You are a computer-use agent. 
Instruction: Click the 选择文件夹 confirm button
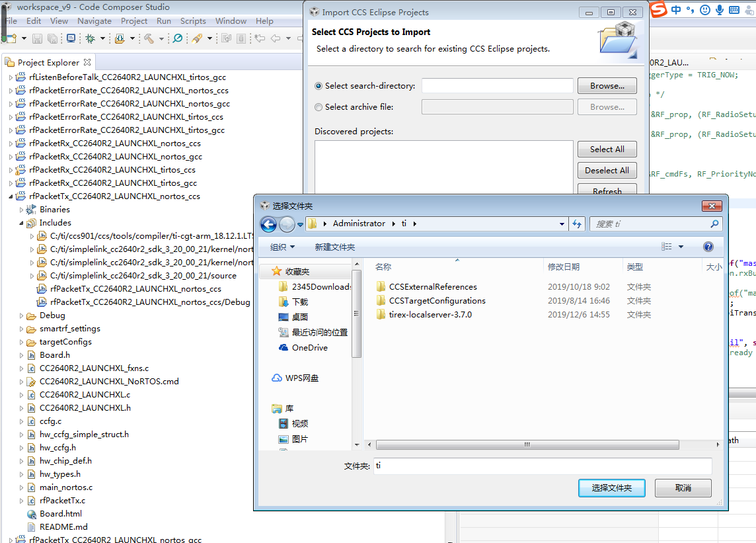click(612, 488)
